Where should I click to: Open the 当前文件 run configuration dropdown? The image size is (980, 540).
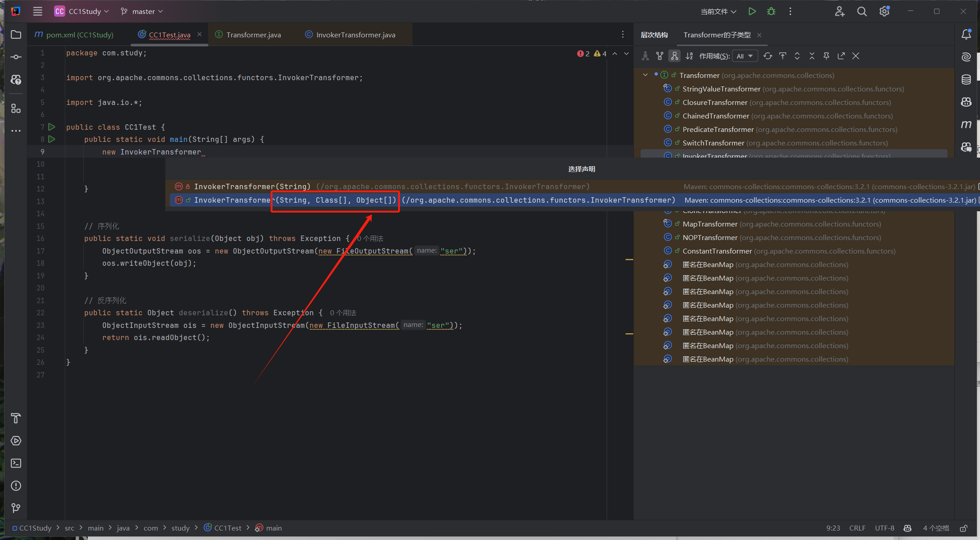click(x=718, y=11)
